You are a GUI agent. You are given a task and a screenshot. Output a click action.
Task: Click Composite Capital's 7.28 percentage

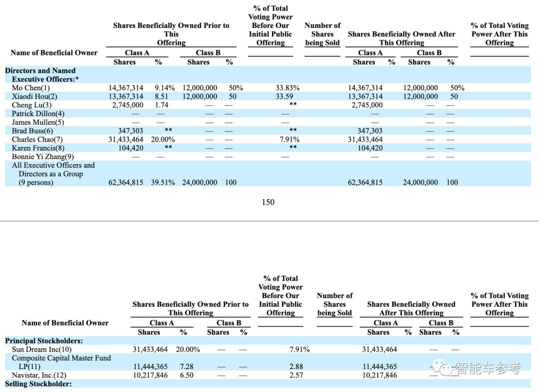point(187,367)
